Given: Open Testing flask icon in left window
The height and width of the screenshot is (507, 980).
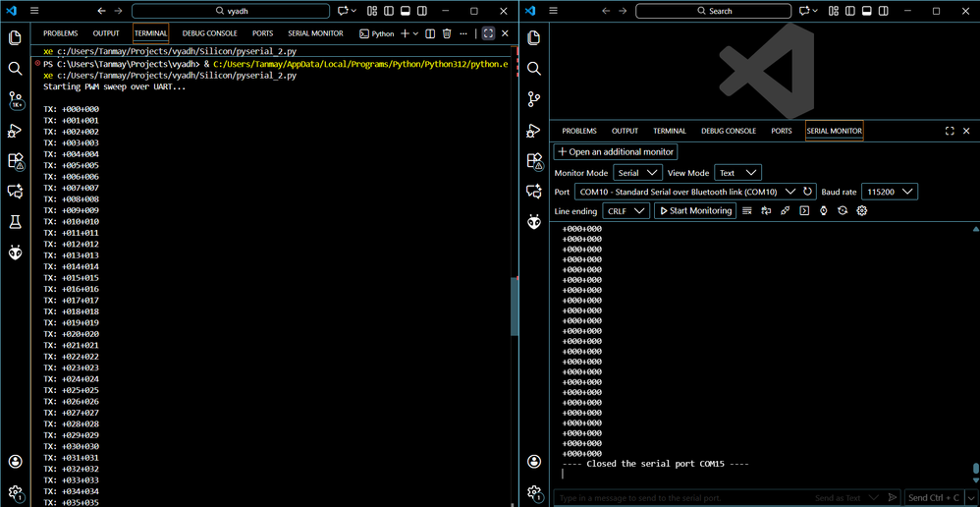Looking at the screenshot, I should pos(15,221).
